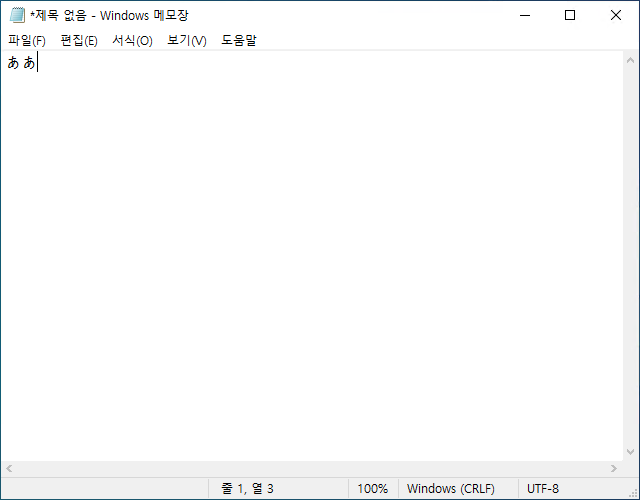The width and height of the screenshot is (640, 500).
Task: Click the vertical scrollbar down arrow
Action: tap(630, 452)
